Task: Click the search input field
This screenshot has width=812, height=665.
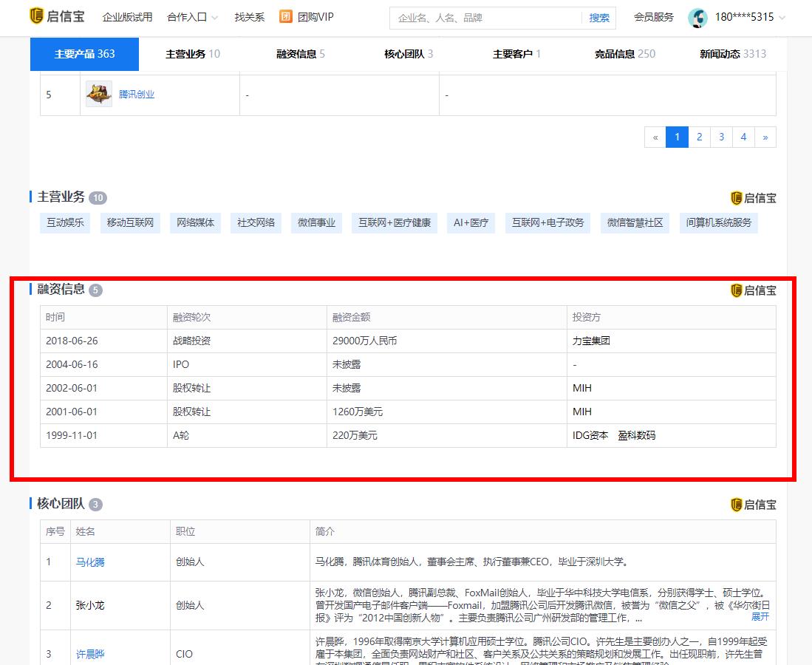Action: tap(485, 18)
